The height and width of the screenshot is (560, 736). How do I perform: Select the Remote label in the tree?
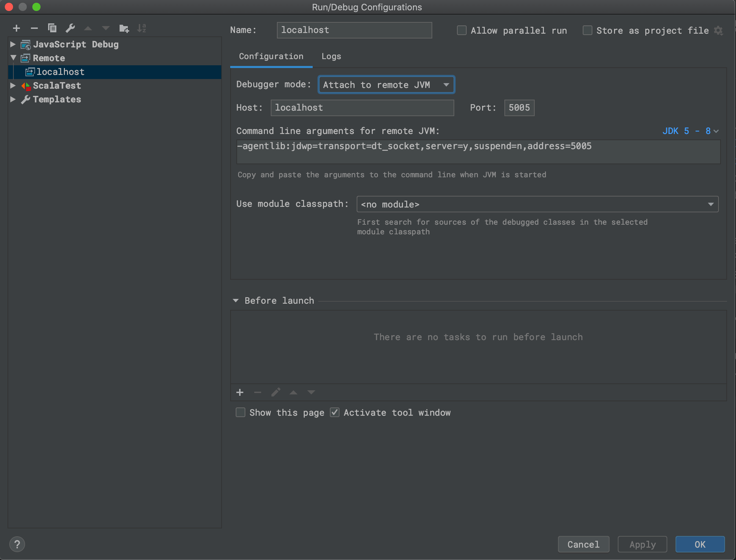tap(49, 58)
